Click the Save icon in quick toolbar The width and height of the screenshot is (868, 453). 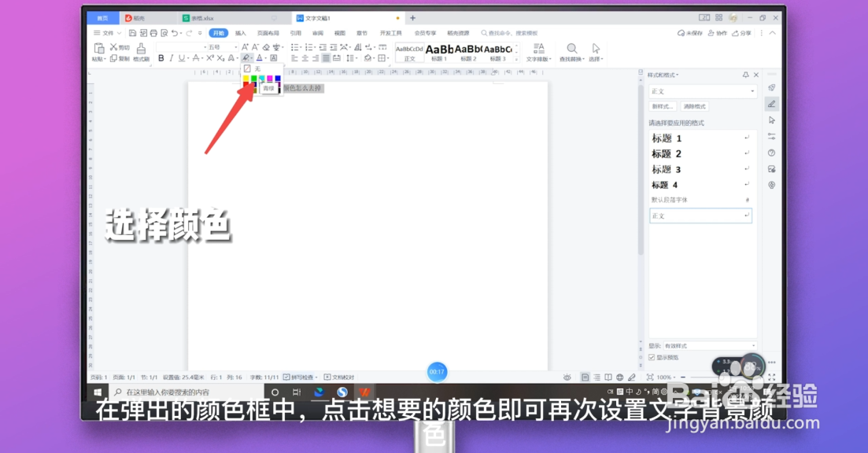pyautogui.click(x=132, y=33)
